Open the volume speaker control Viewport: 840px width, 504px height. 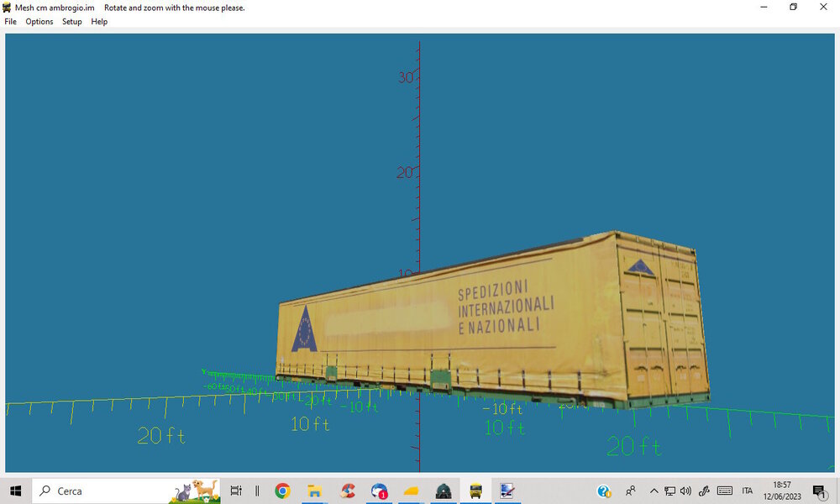point(685,491)
